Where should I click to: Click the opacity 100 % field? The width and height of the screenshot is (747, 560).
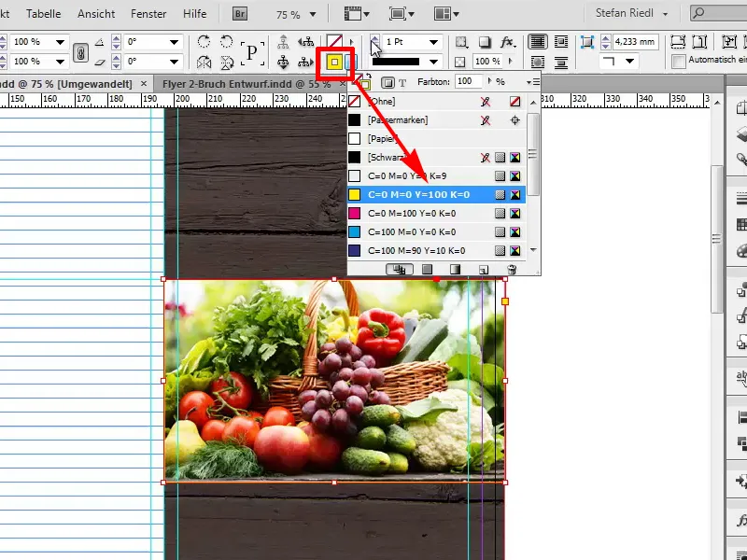[486, 62]
